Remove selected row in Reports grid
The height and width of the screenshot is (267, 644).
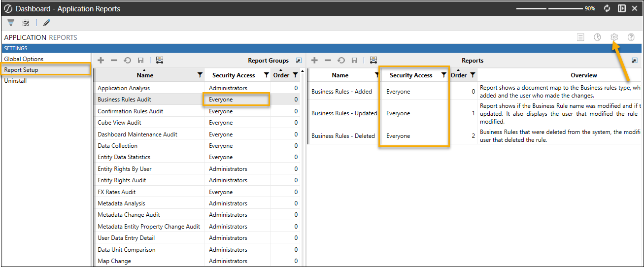click(328, 60)
